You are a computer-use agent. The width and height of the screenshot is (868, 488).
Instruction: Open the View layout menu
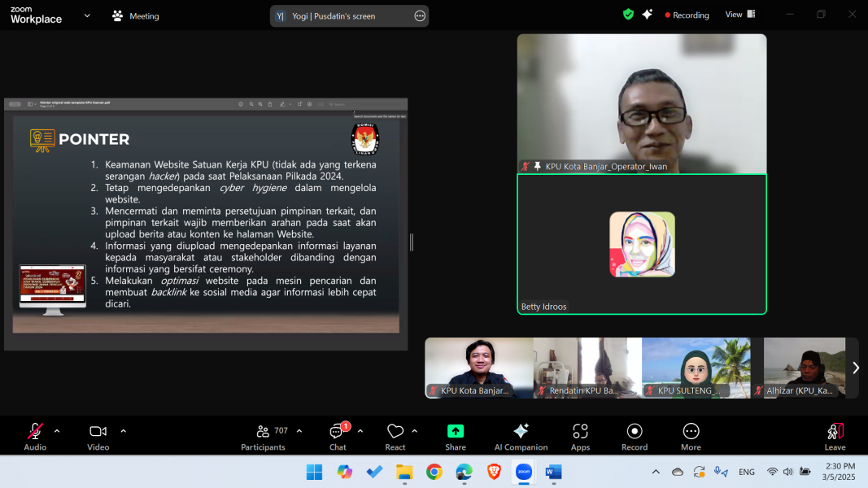pos(739,15)
